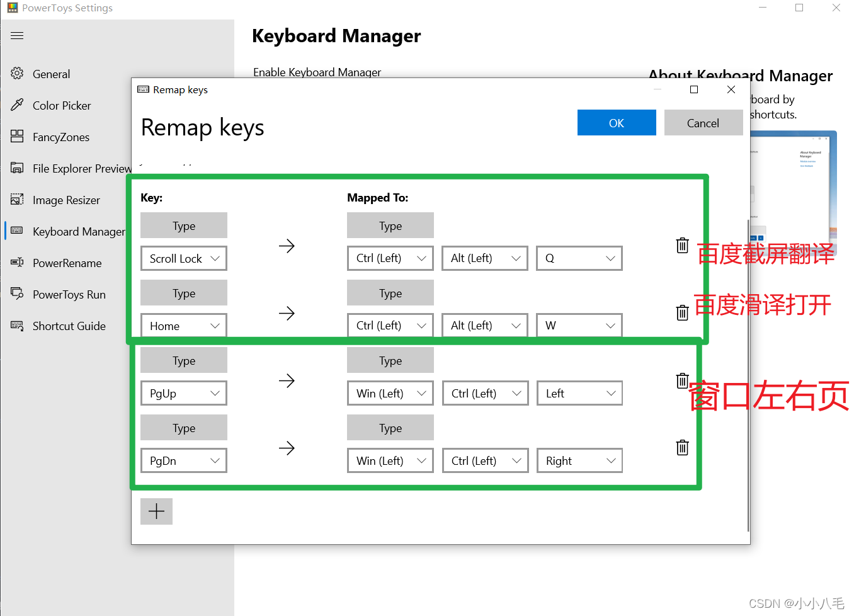
Task: Click the PowerToys Settings app icon
Action: [x=12, y=8]
